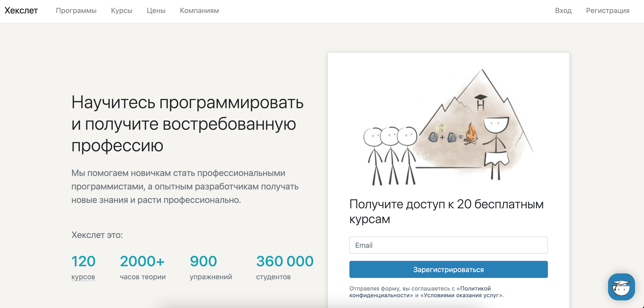Select Компаниям in top navigation
This screenshot has height=308, width=644.
[199, 11]
